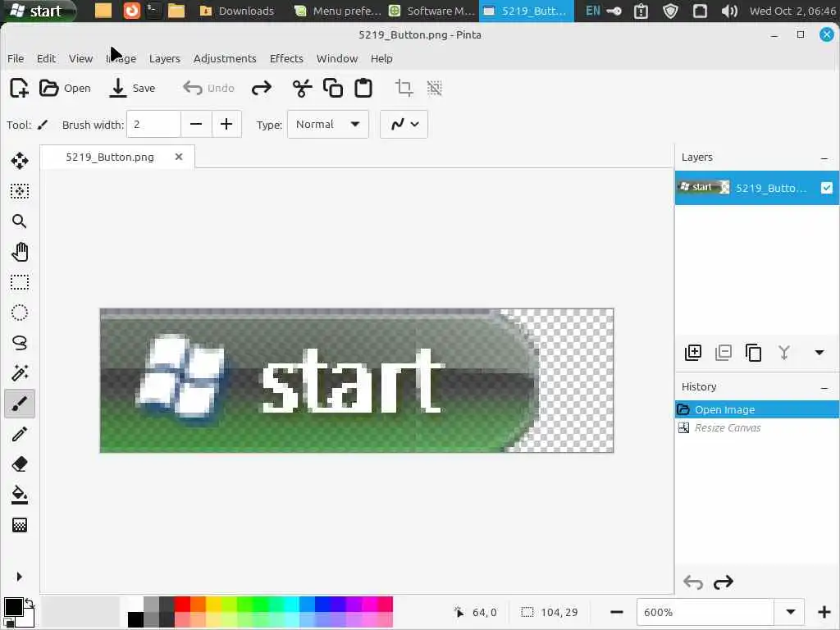Zoom in with the plus button

tap(824, 612)
